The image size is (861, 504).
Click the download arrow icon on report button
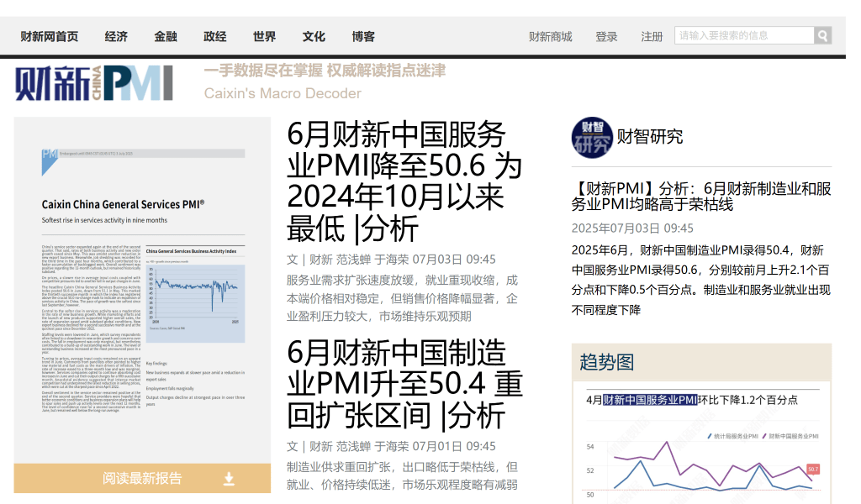(229, 479)
